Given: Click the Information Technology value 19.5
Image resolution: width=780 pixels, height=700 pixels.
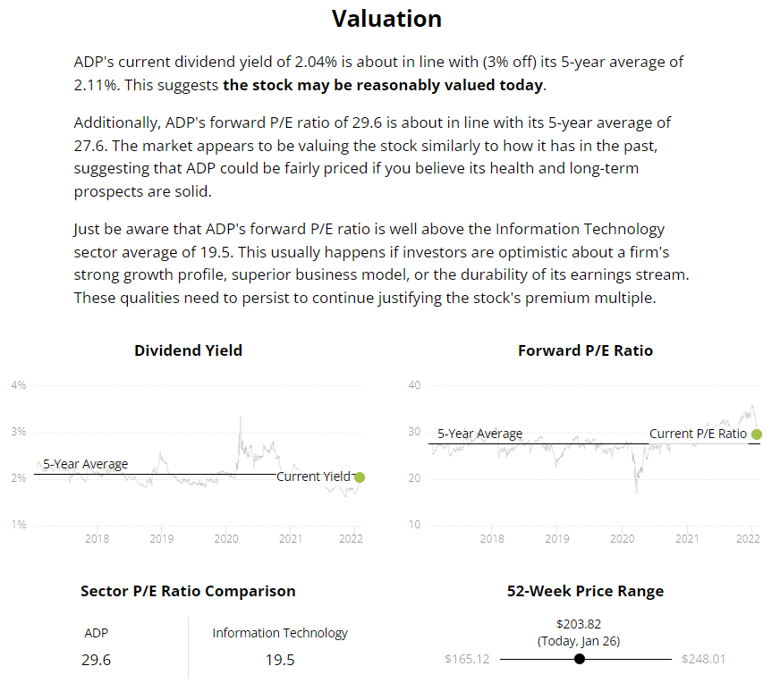Looking at the screenshot, I should [280, 660].
